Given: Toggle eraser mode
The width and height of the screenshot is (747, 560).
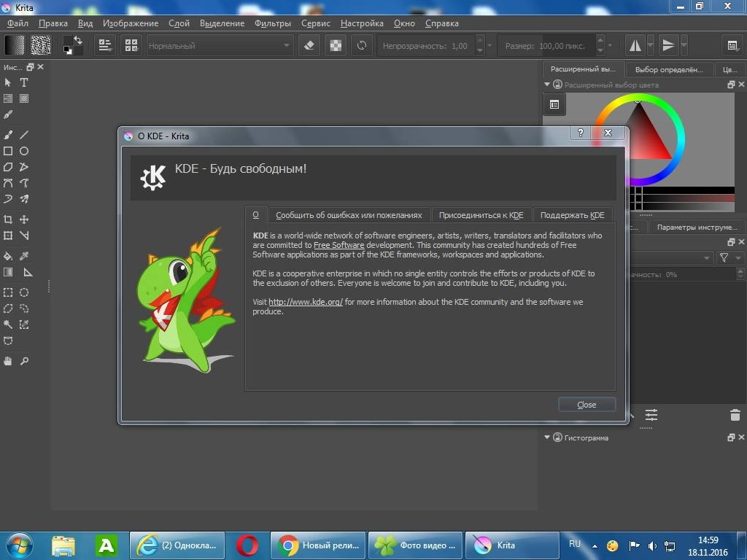Looking at the screenshot, I should coord(309,46).
